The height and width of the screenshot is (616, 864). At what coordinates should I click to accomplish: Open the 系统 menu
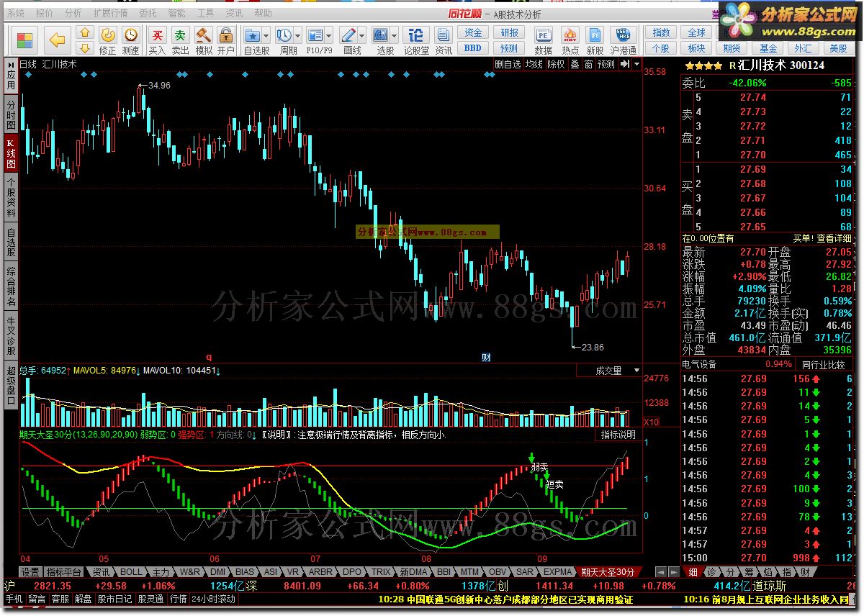(x=15, y=13)
